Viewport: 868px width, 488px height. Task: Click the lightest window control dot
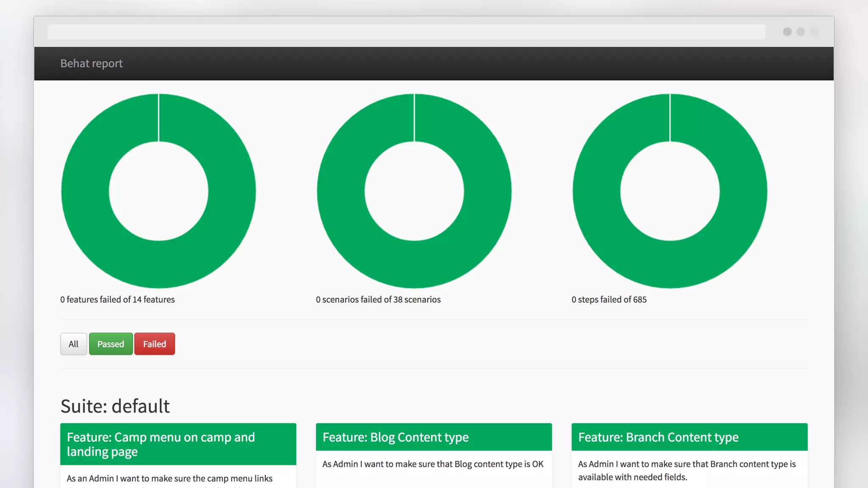click(814, 32)
